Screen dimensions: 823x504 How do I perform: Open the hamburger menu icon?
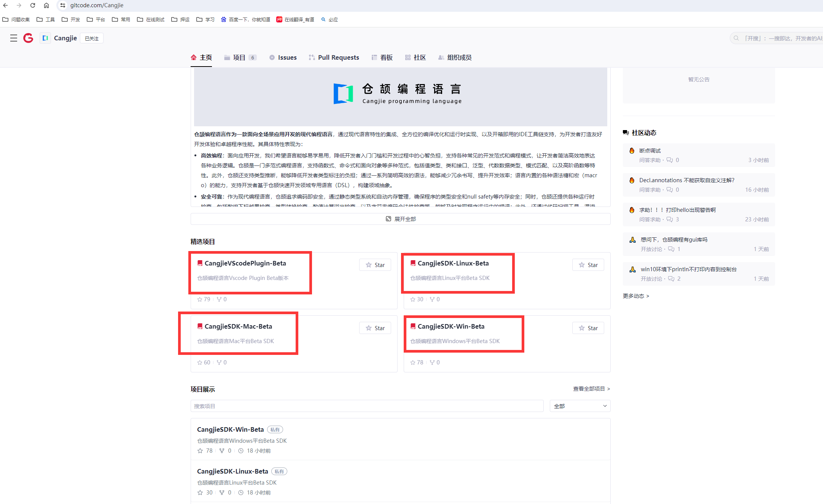tap(14, 38)
